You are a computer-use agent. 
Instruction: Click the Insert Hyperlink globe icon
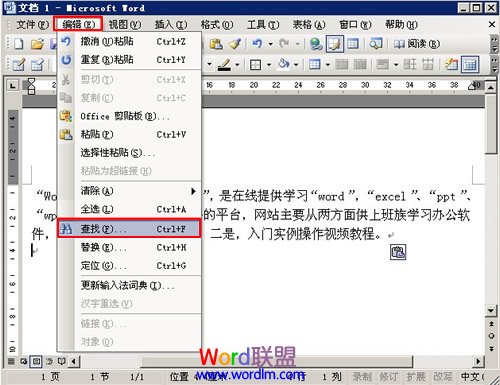315,44
